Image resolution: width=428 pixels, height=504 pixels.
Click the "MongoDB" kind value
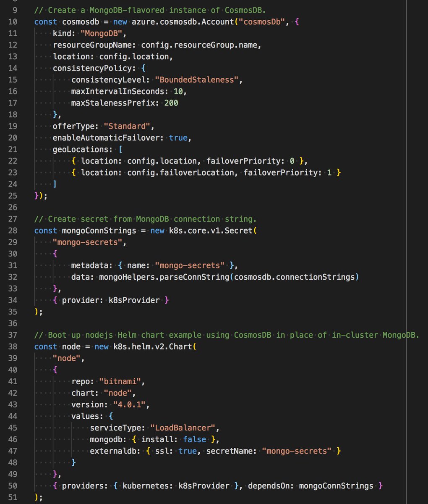tap(102, 33)
